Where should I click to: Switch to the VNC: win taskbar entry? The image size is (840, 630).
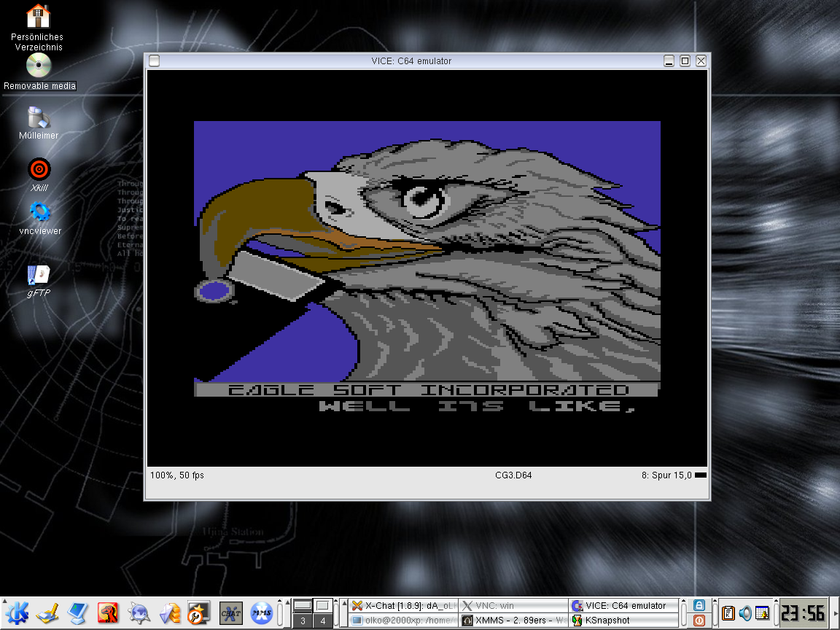pyautogui.click(x=513, y=606)
